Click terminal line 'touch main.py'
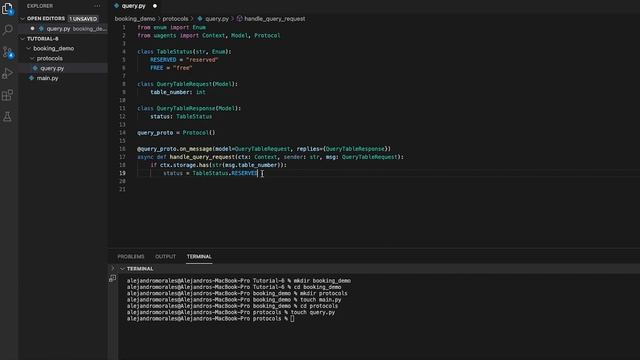The image size is (640, 360). 234,300
